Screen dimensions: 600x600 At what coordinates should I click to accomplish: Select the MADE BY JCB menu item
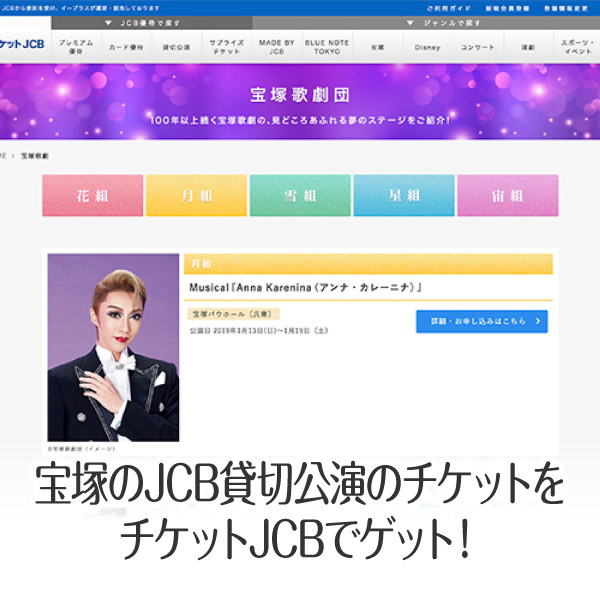tap(277, 47)
